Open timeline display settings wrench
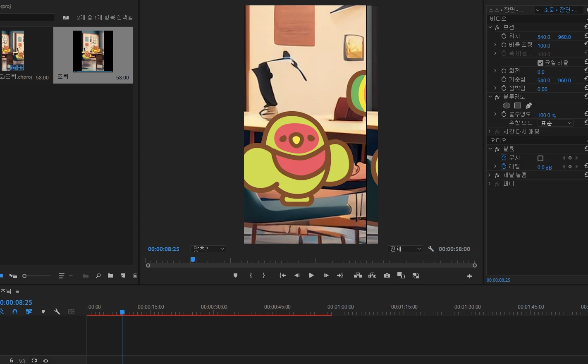588x364 pixels. (x=57, y=311)
